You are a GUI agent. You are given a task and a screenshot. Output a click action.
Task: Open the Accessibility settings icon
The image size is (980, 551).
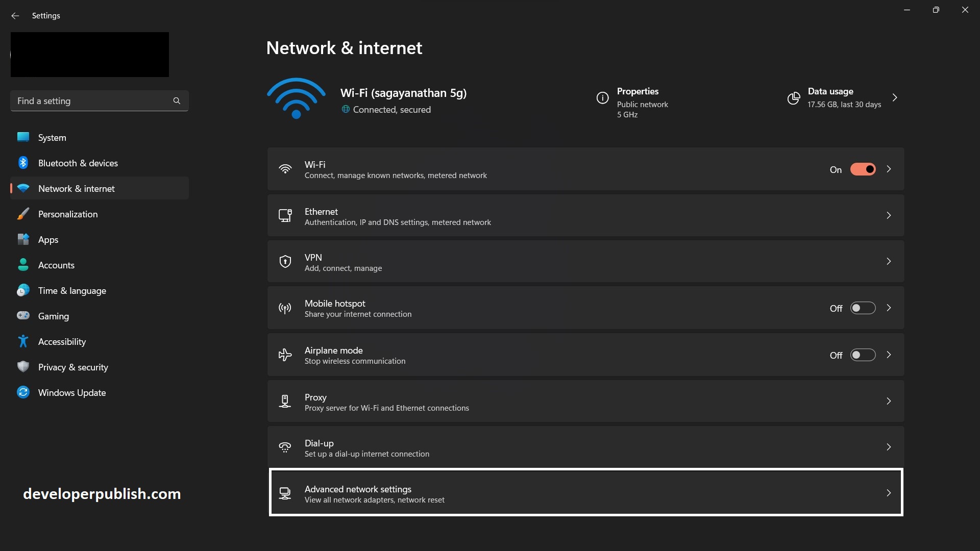(23, 341)
